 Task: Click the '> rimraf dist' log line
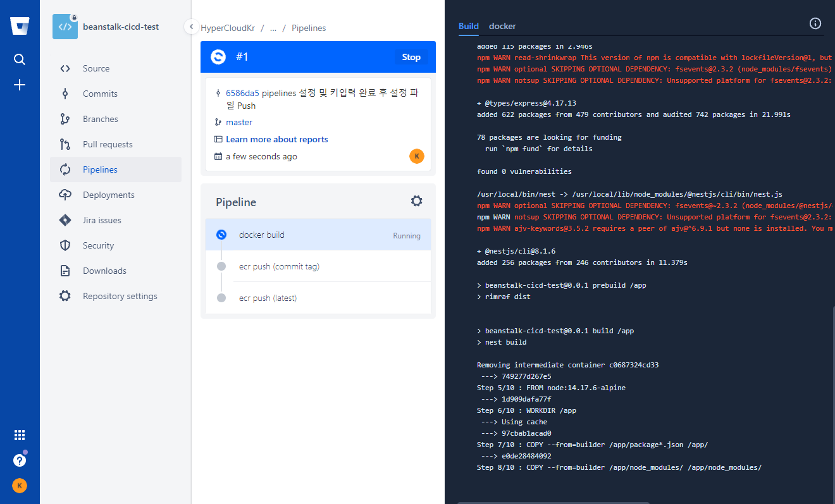pyautogui.click(x=504, y=297)
